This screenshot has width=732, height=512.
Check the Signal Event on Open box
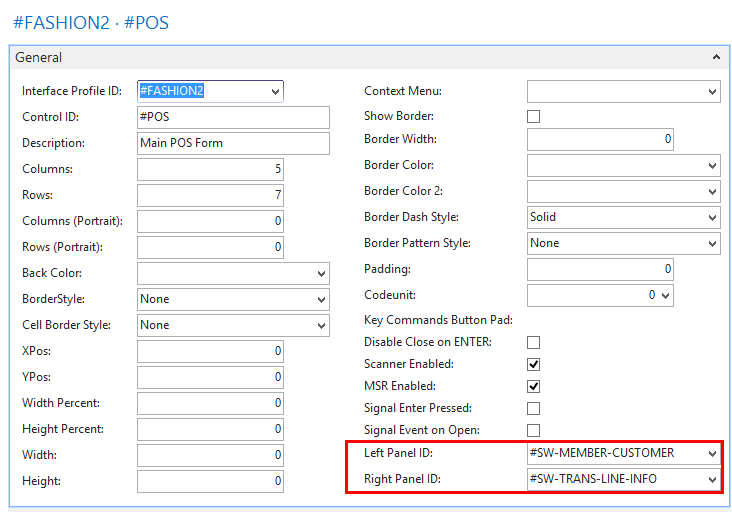(x=534, y=431)
